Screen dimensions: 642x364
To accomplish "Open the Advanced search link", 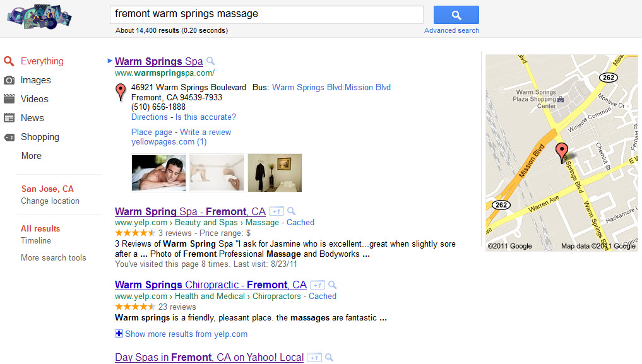I will click(x=451, y=30).
